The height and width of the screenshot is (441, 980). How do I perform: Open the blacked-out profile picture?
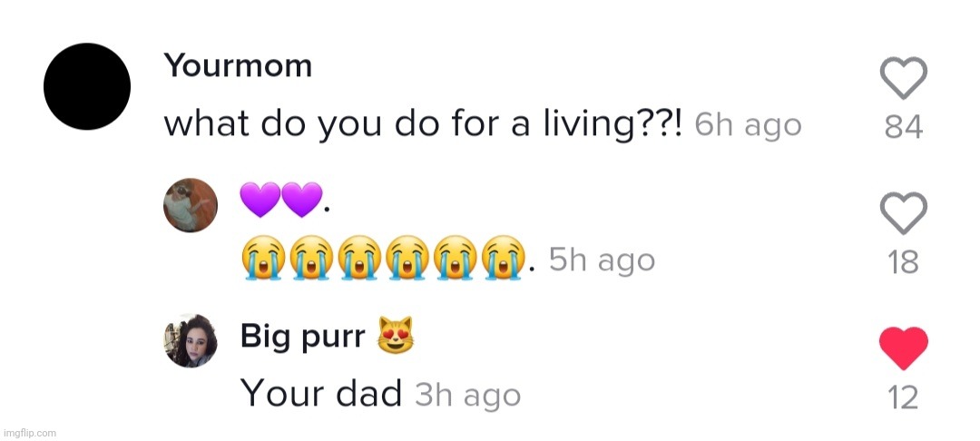click(87, 86)
